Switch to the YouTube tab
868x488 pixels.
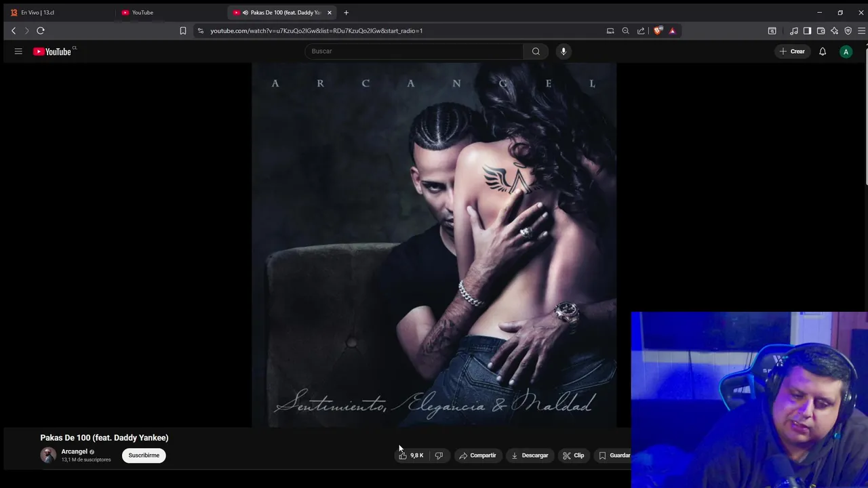click(x=170, y=12)
